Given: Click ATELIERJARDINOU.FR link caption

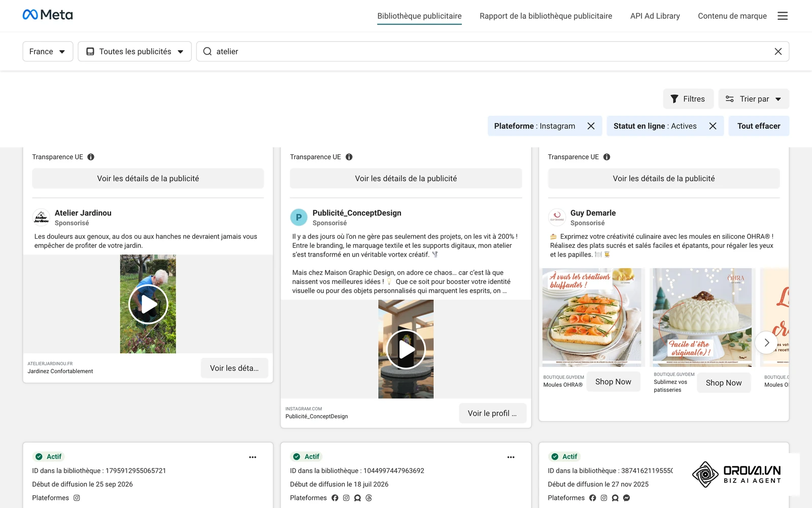Looking at the screenshot, I should 50,364.
